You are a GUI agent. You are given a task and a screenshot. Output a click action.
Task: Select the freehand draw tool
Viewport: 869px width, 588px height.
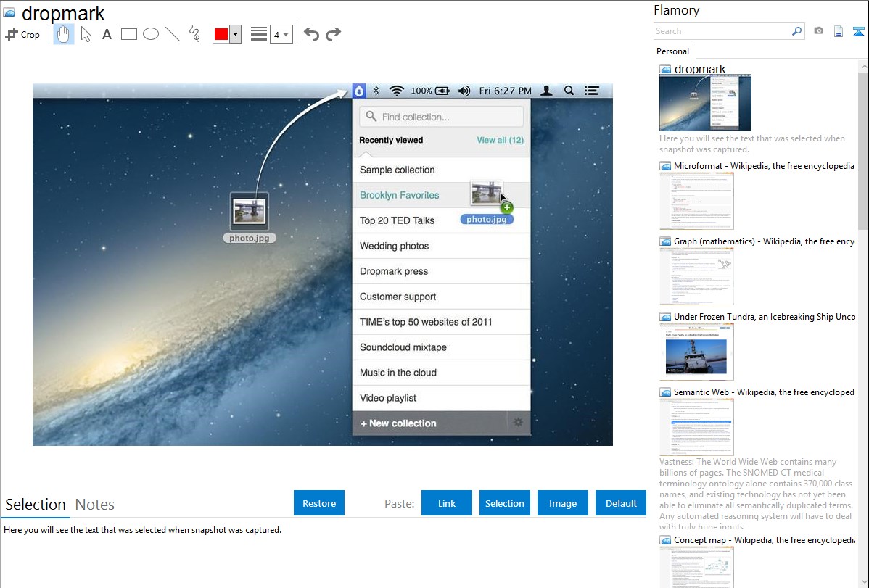click(x=194, y=34)
